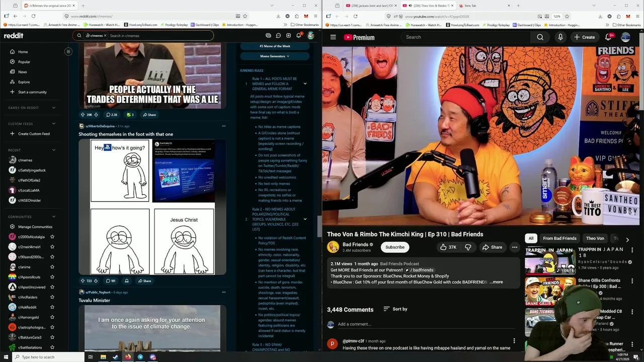Share the Theo Von video
Image resolution: width=644 pixels, height=362 pixels.
point(492,247)
